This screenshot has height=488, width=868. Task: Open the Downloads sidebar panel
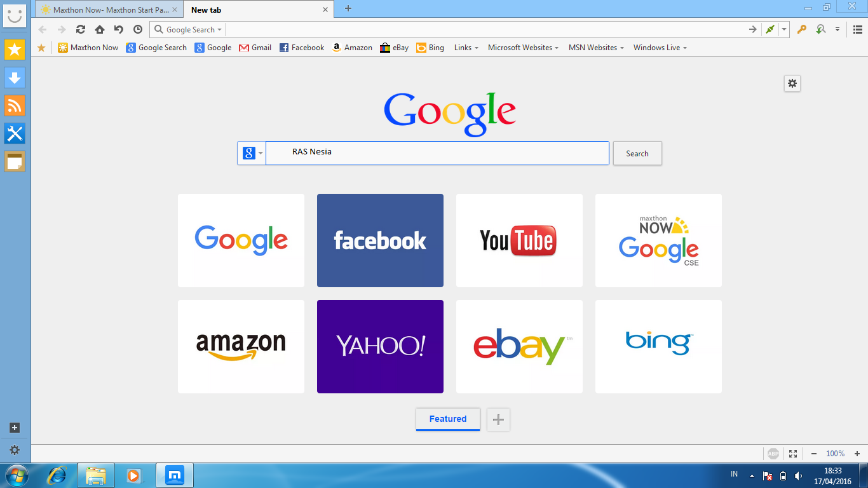pos(15,78)
